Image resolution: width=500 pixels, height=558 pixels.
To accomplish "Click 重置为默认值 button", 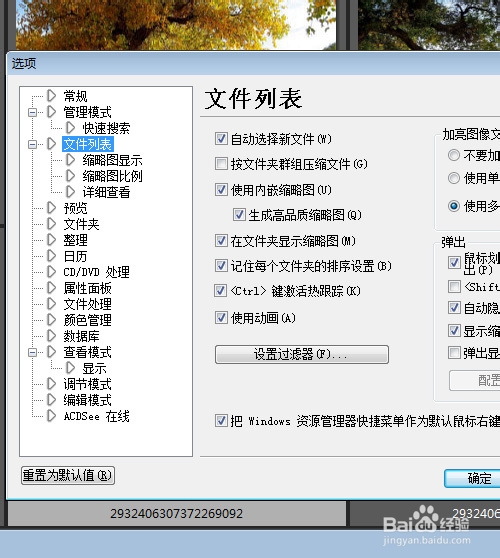I will (68, 475).
